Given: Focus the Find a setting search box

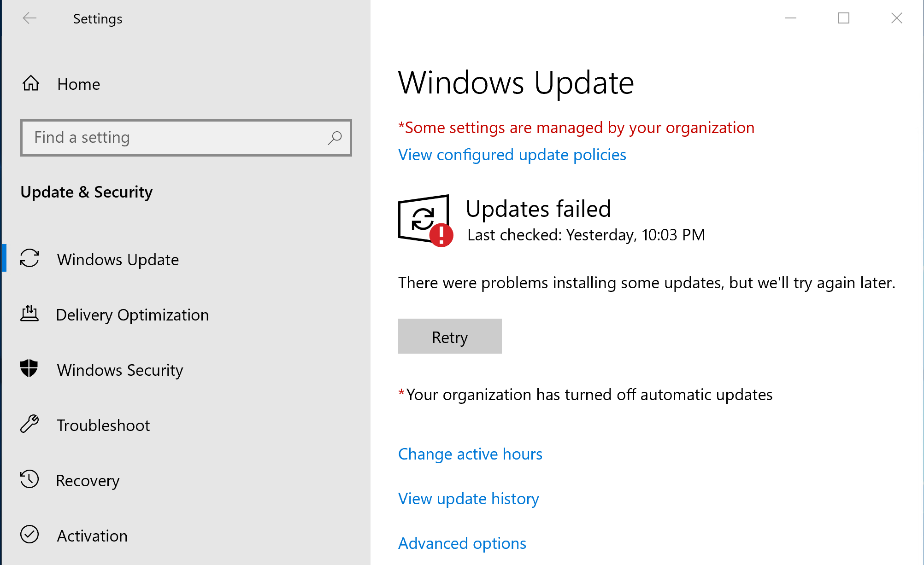Looking at the screenshot, I should coord(175,138).
